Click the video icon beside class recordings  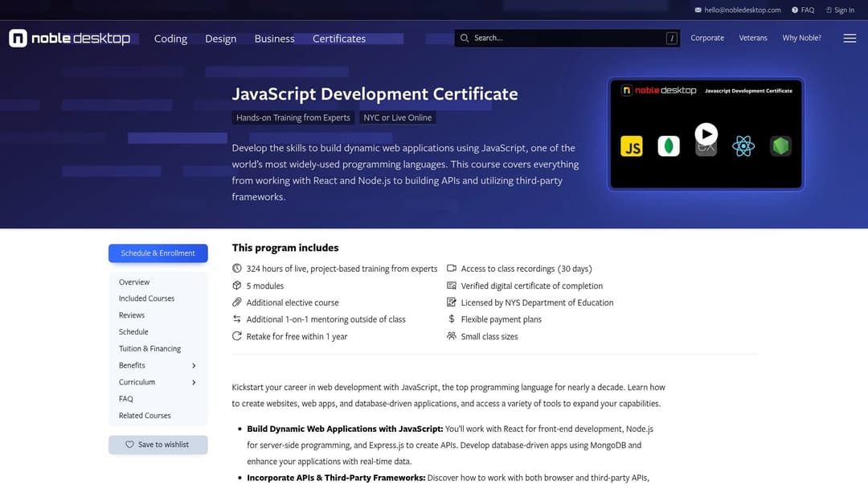452,269
